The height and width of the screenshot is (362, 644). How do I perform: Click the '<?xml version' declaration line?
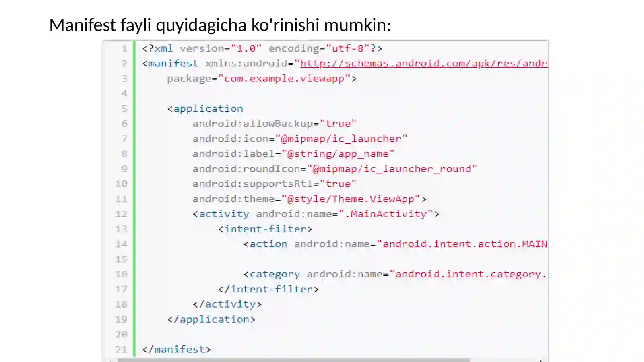[x=262, y=48]
